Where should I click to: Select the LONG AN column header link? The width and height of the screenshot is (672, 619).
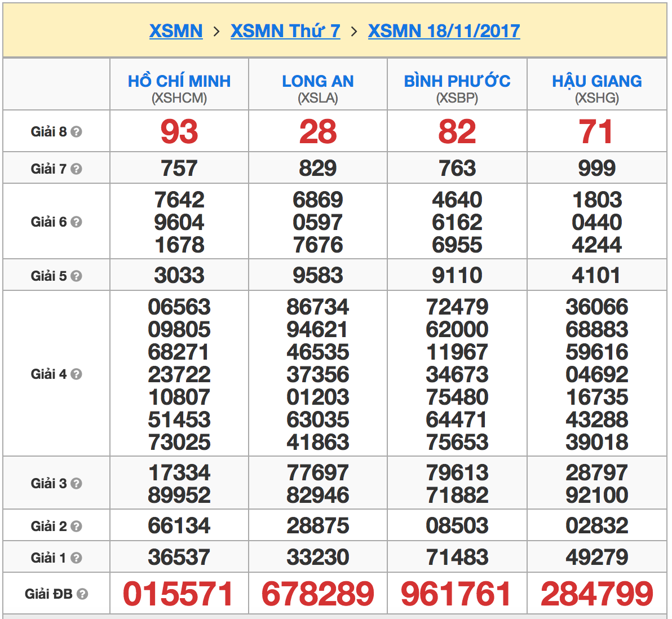point(318,81)
